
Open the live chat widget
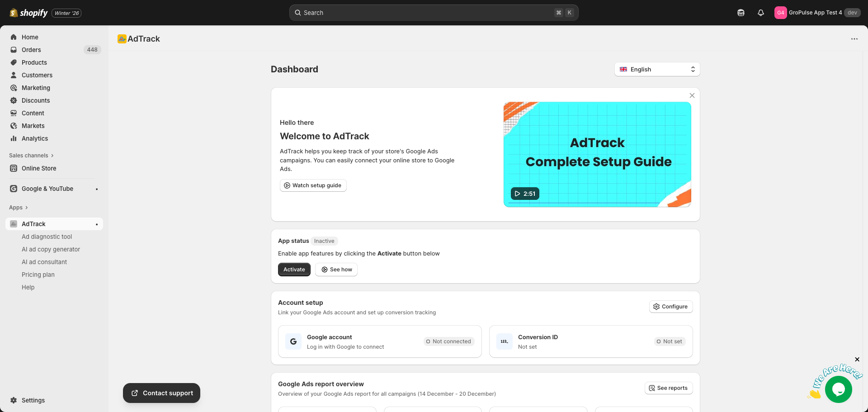(x=839, y=389)
